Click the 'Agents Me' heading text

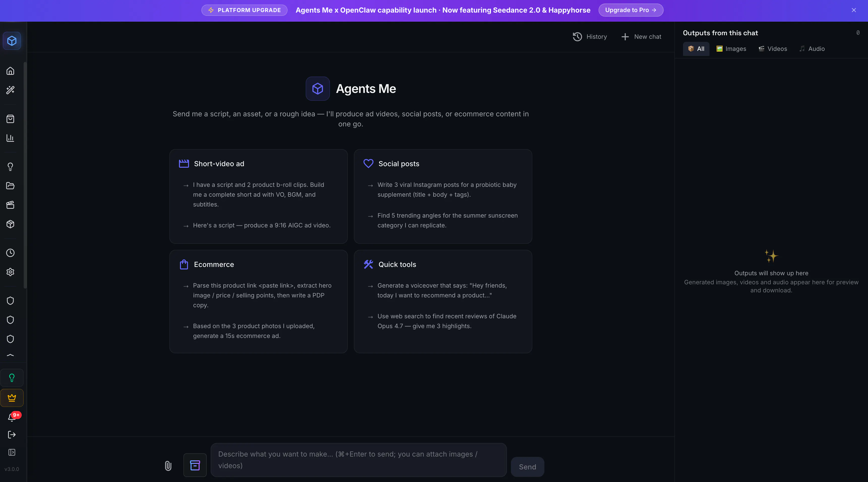coord(366,89)
